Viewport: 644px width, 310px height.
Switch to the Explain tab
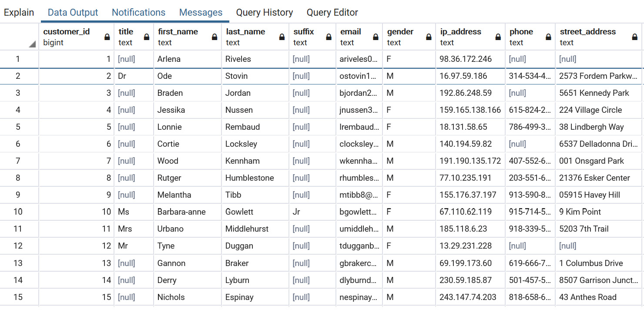19,12
